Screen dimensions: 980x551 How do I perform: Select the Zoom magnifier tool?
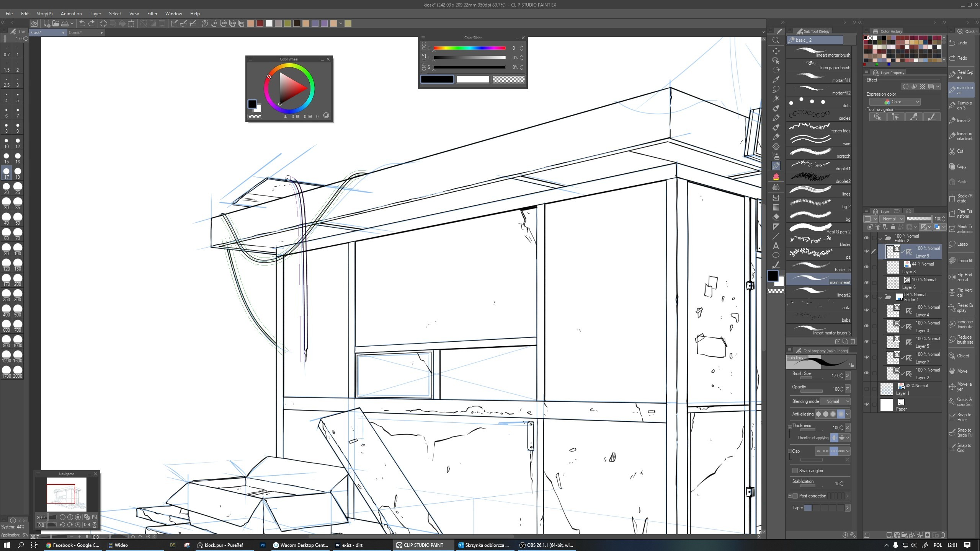click(776, 41)
